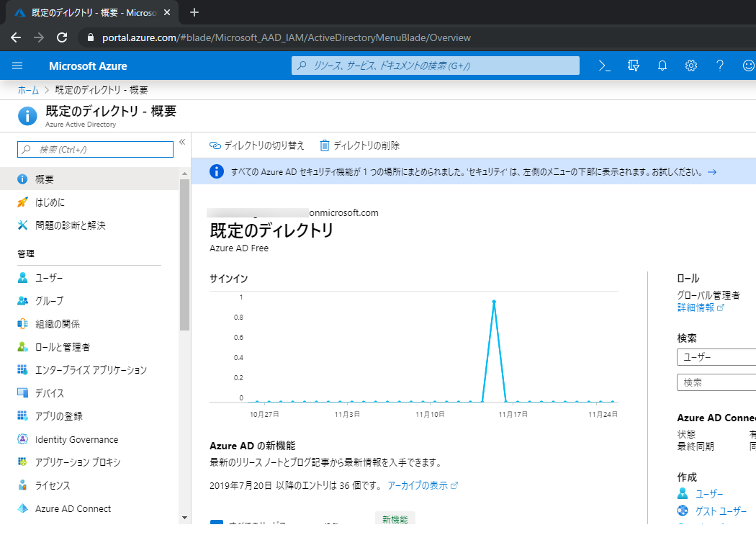Click the ディレクトリの切り替え switch icon
Viewport: 756px width, 553px height.
[215, 145]
